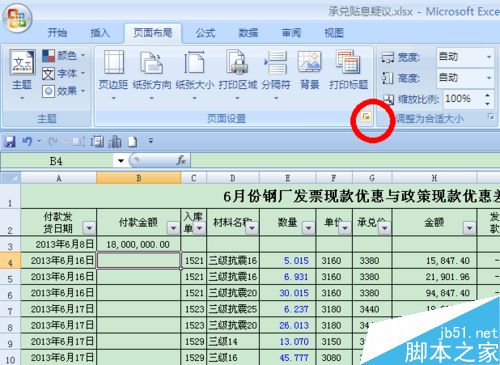This screenshot has width=500, height=365.
Task: Save the workbook from quick access toolbar
Action: [10, 142]
